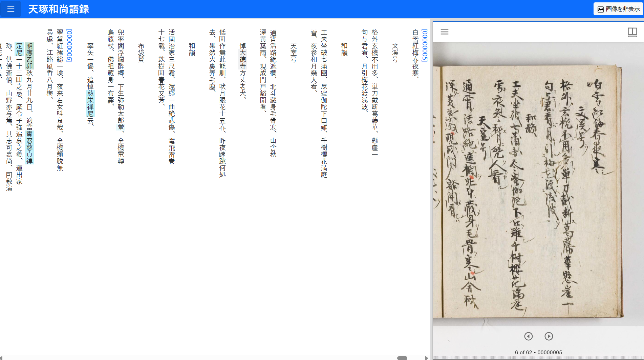Screen dimensions: 644x360
Task: Click the line starting 兜率閻浮爛醉郷
Action: pos(121,97)
